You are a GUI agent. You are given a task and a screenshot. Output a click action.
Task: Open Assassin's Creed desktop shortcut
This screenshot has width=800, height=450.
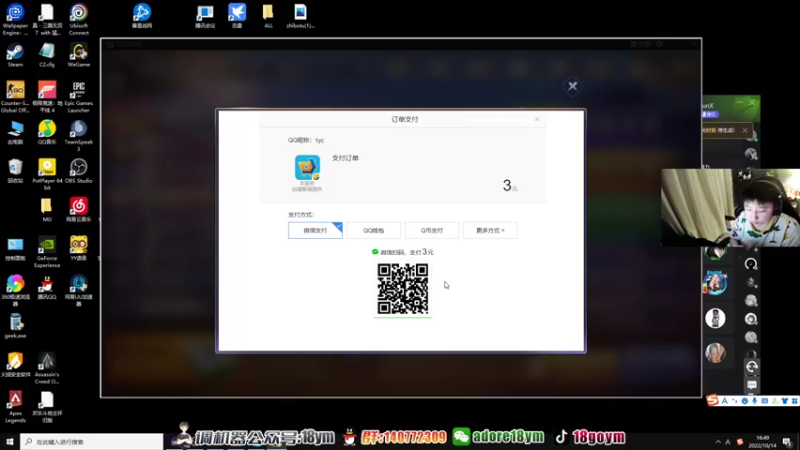tap(46, 368)
